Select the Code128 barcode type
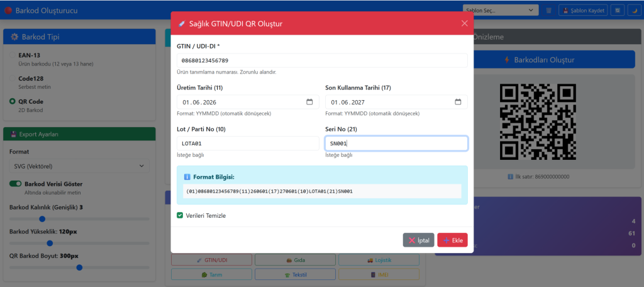Viewport: 644px width, 287px height. click(13, 78)
